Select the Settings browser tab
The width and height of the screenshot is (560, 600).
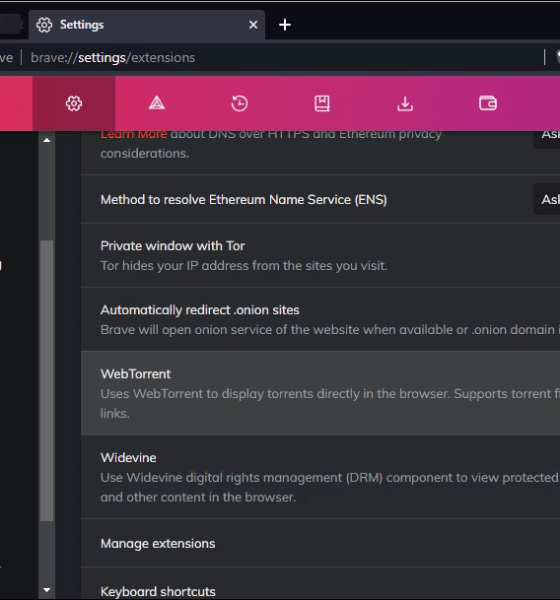click(147, 25)
